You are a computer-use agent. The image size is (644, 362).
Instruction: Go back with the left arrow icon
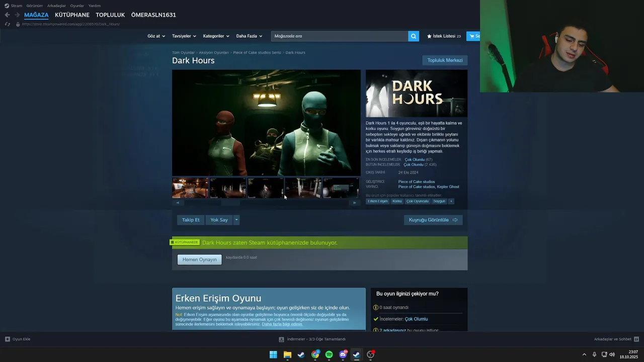click(x=7, y=15)
